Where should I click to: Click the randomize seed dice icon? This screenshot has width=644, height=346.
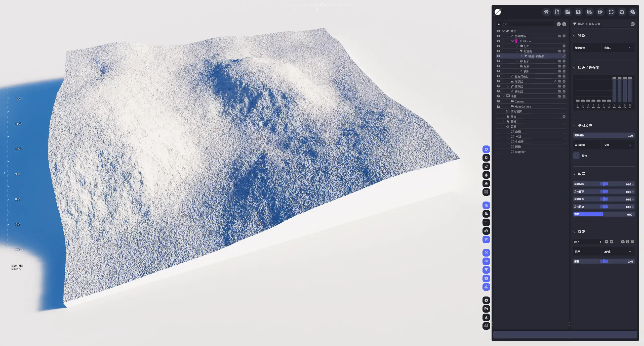tap(623, 242)
